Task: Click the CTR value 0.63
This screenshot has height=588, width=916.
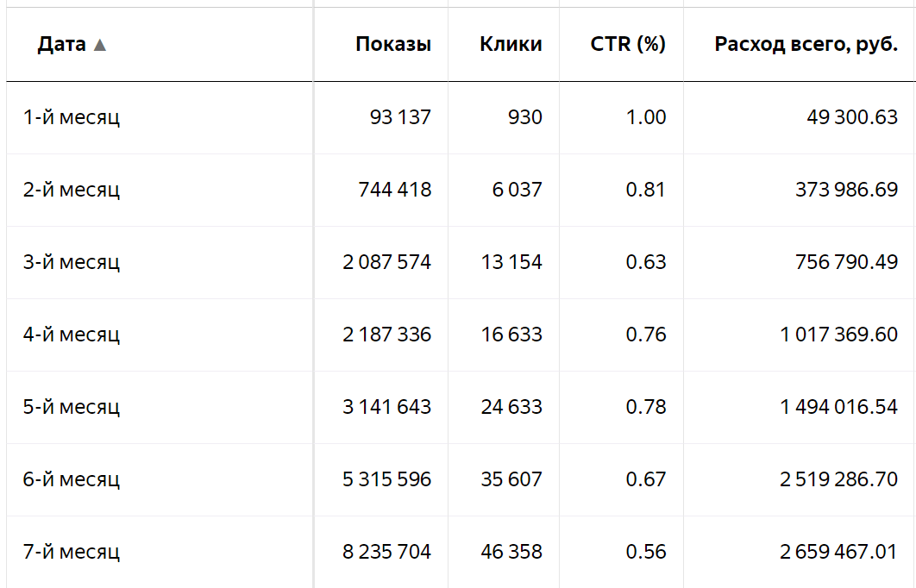Action: click(646, 262)
